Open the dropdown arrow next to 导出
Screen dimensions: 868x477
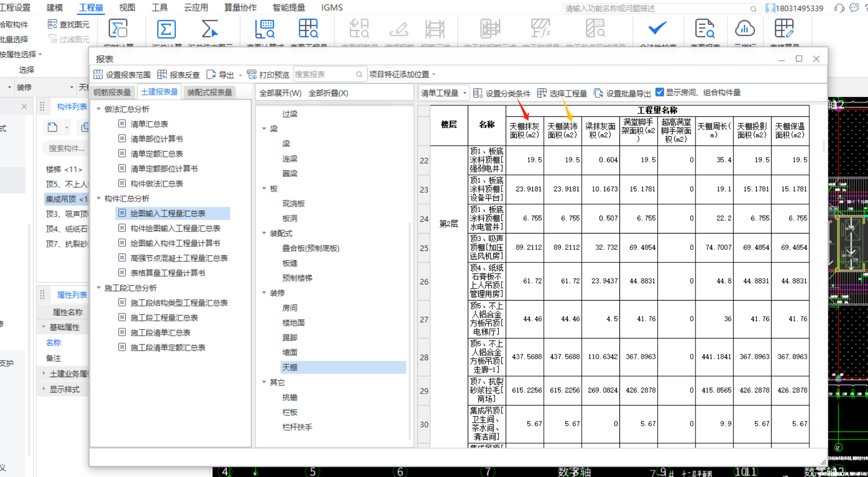(240, 75)
